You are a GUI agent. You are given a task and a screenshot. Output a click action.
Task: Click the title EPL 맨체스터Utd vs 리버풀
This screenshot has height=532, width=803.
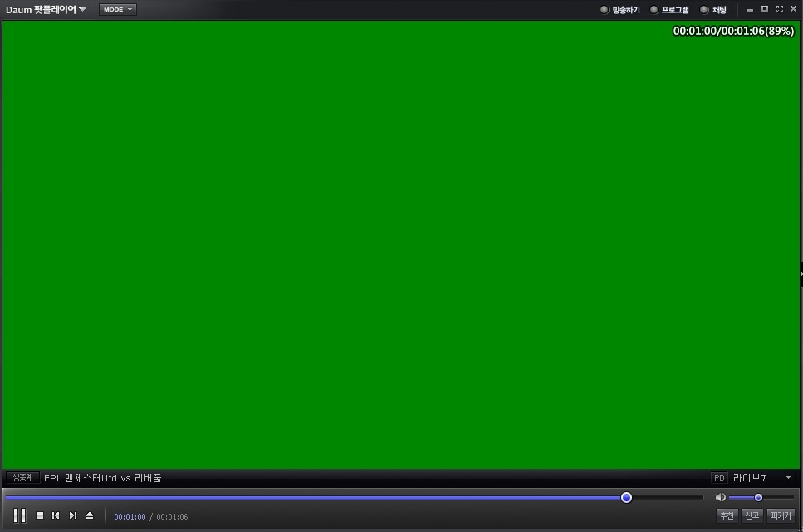click(x=102, y=478)
